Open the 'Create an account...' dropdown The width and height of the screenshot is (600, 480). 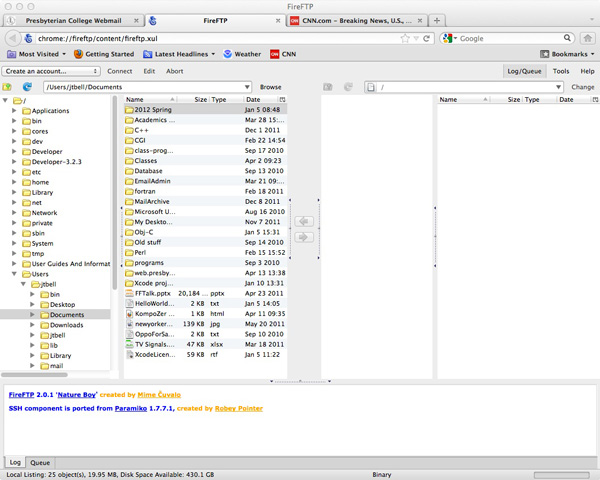pyautogui.click(x=51, y=71)
